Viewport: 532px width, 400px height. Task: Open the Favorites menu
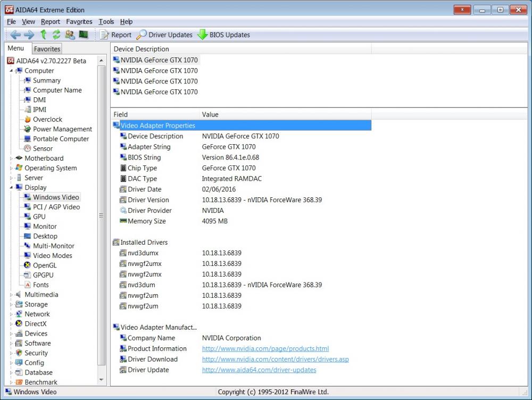(x=79, y=22)
